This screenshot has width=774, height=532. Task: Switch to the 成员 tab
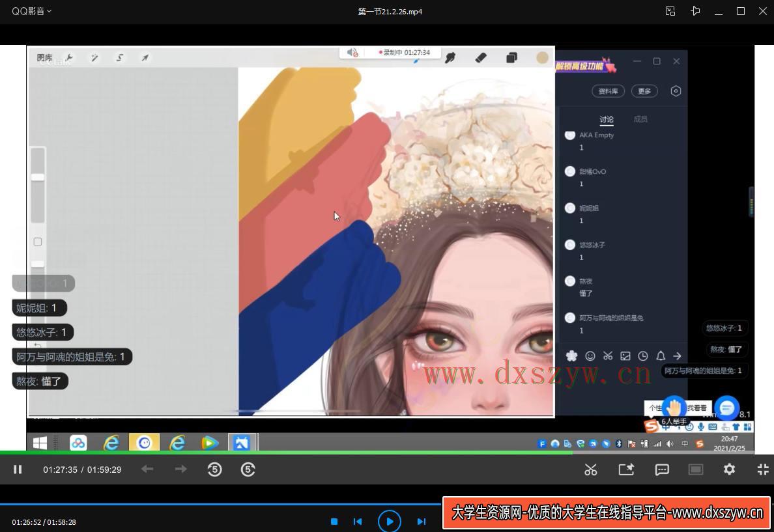(640, 119)
